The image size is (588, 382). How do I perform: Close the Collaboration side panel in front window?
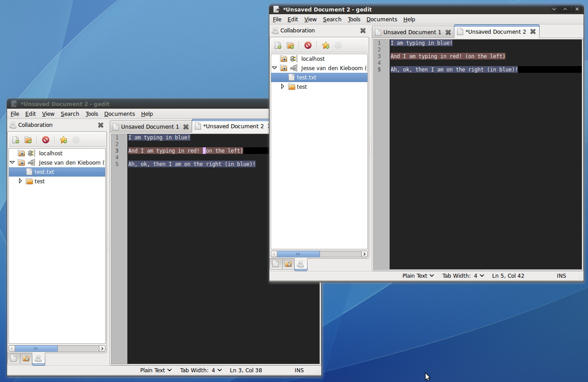363,31
